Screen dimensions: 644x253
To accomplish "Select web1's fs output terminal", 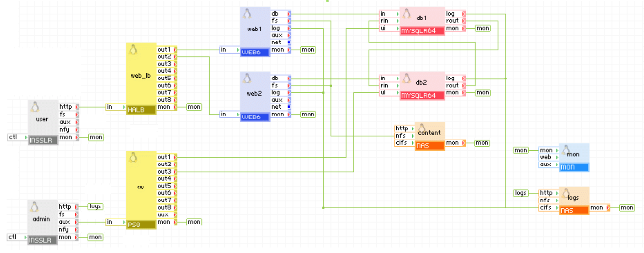I will tap(281, 21).
